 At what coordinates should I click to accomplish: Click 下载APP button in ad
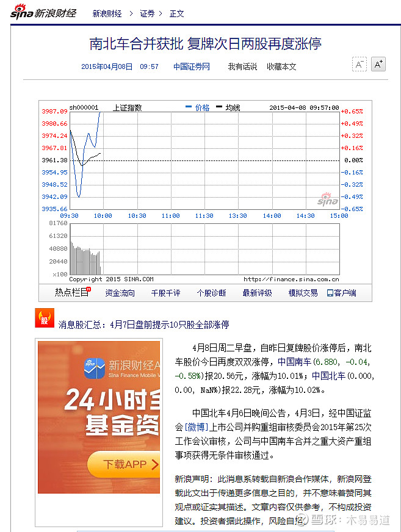click(124, 464)
